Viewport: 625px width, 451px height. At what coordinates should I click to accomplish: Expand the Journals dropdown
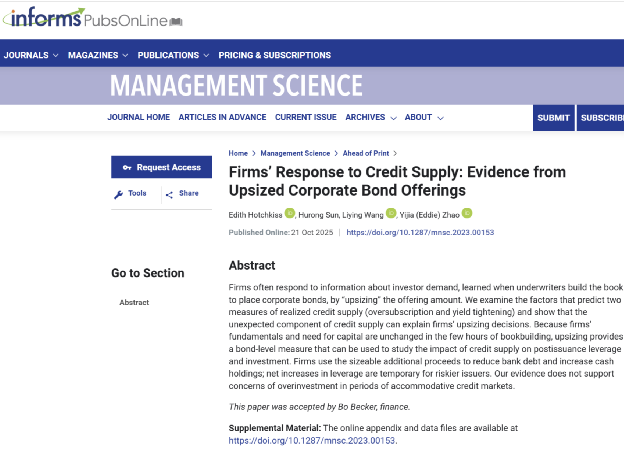point(31,55)
